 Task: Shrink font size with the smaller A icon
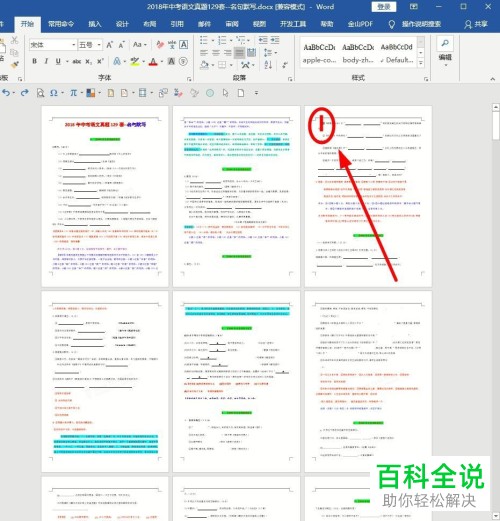(x=121, y=45)
